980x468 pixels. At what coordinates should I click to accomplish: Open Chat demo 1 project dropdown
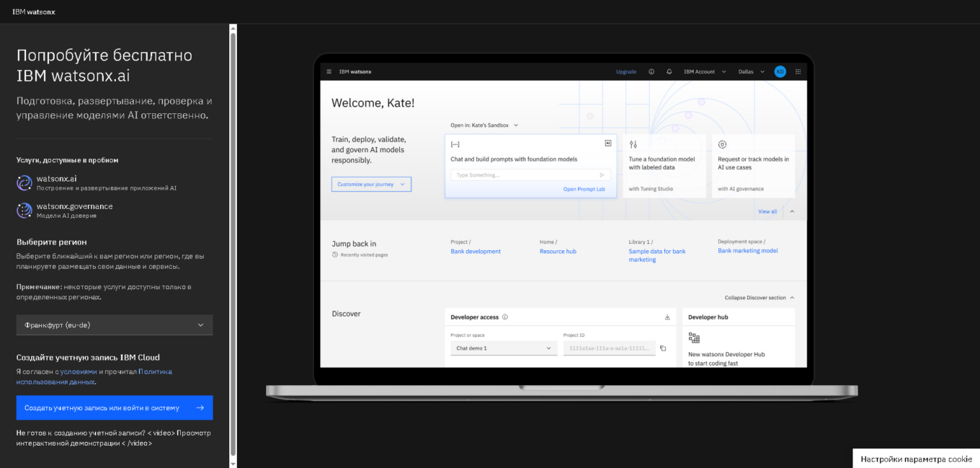[x=504, y=348]
